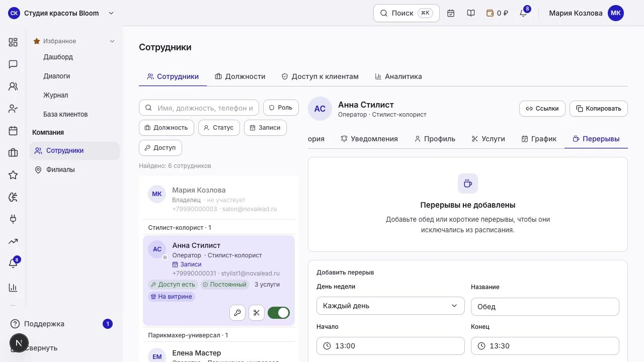
Task: Click the 'На витрине' tag
Action: click(x=171, y=297)
